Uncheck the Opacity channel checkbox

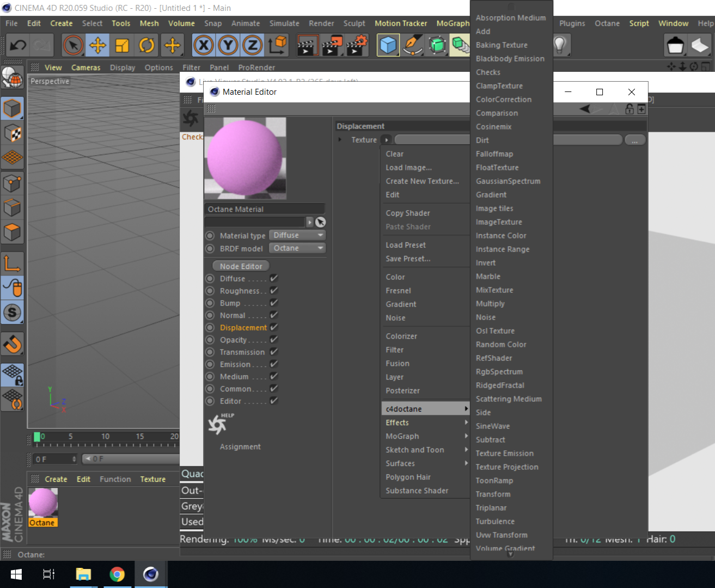pyautogui.click(x=274, y=339)
